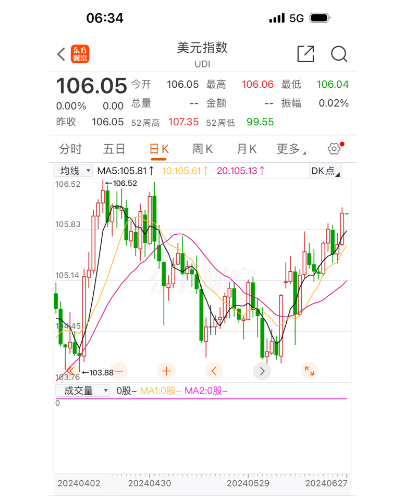Tap the 振幅 value 0.02%
Screen dimensions: 394x500
tap(333, 103)
